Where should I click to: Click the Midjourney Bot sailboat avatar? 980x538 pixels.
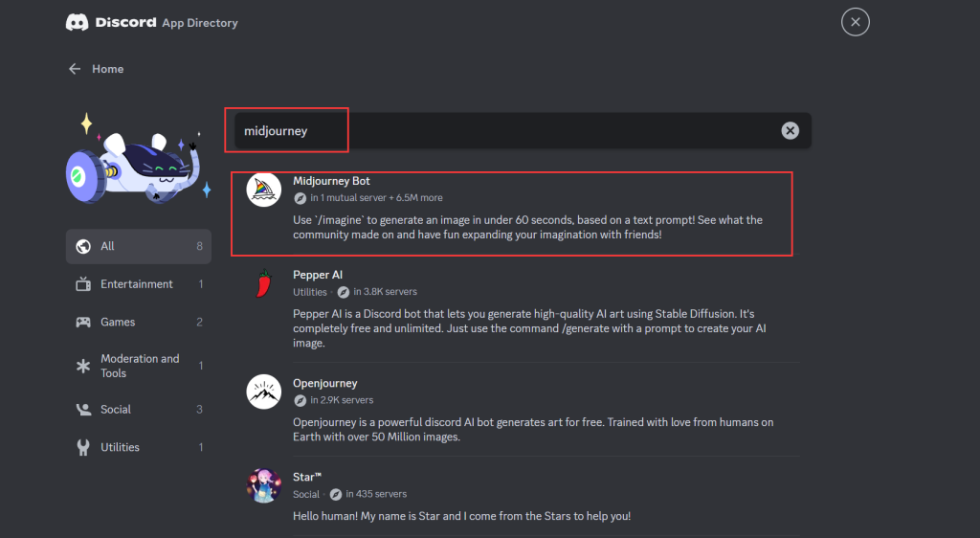tap(264, 190)
